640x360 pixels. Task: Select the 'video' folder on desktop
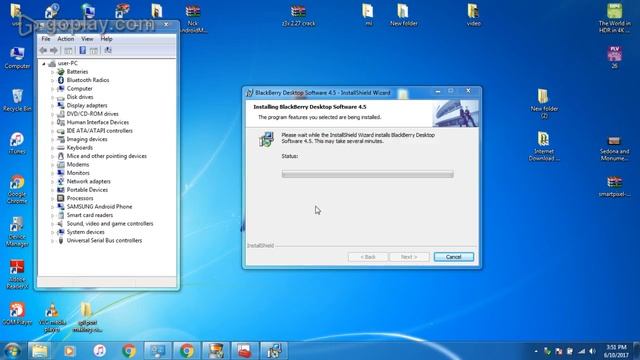[x=473, y=15]
